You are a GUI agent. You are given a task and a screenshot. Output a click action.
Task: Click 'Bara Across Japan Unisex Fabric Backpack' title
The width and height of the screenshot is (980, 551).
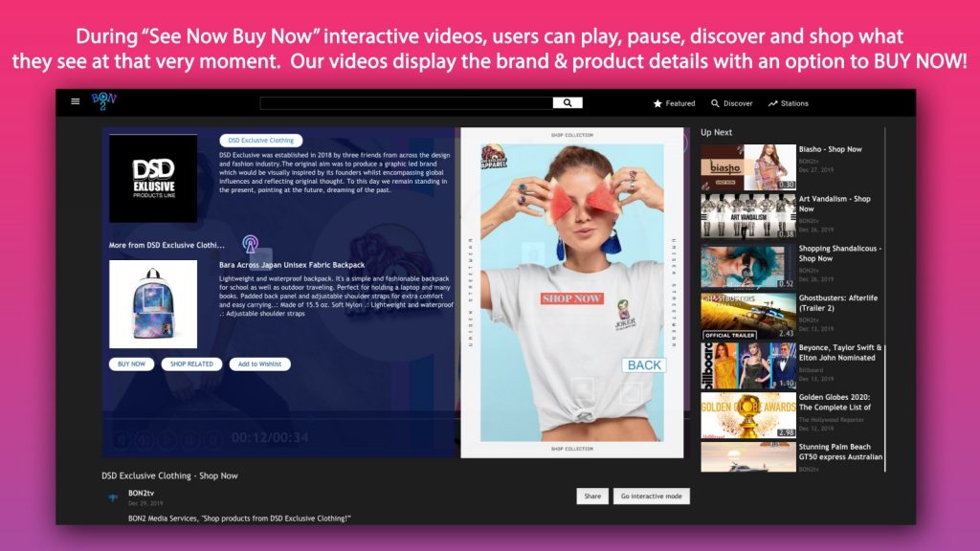coord(292,265)
